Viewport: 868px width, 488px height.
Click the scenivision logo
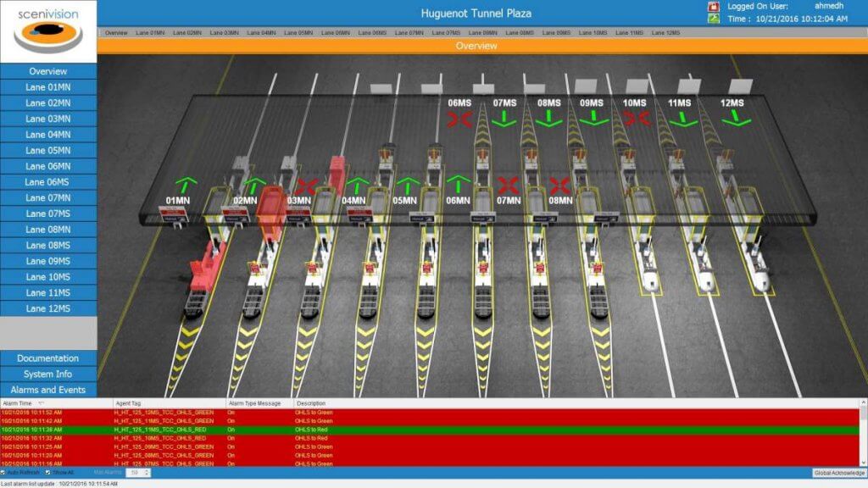[48, 31]
